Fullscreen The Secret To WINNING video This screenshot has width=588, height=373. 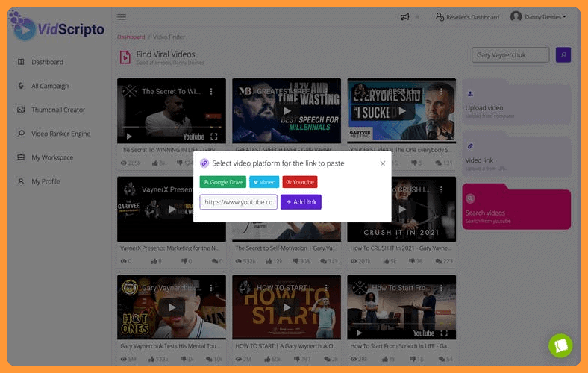pos(214,137)
